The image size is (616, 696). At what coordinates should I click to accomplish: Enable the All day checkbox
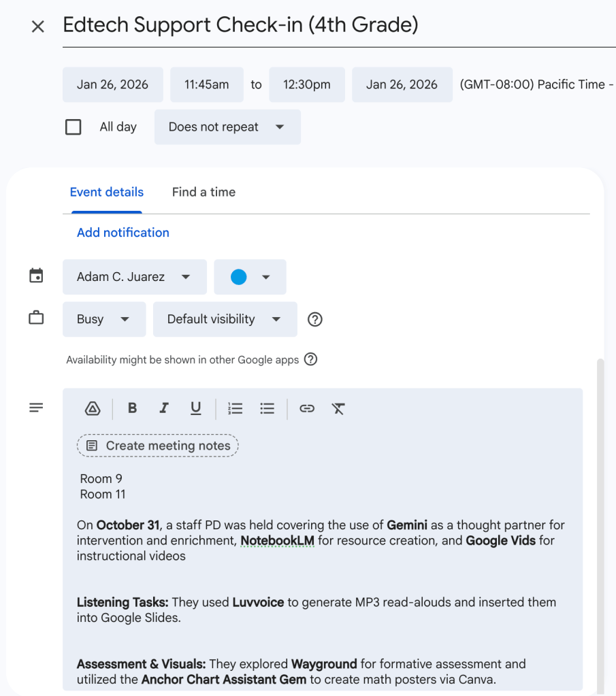74,127
